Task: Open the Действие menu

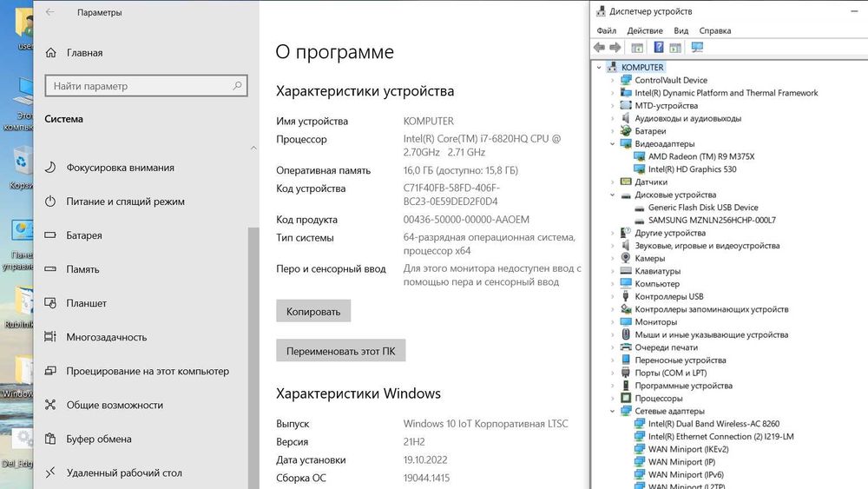Action: coord(644,30)
